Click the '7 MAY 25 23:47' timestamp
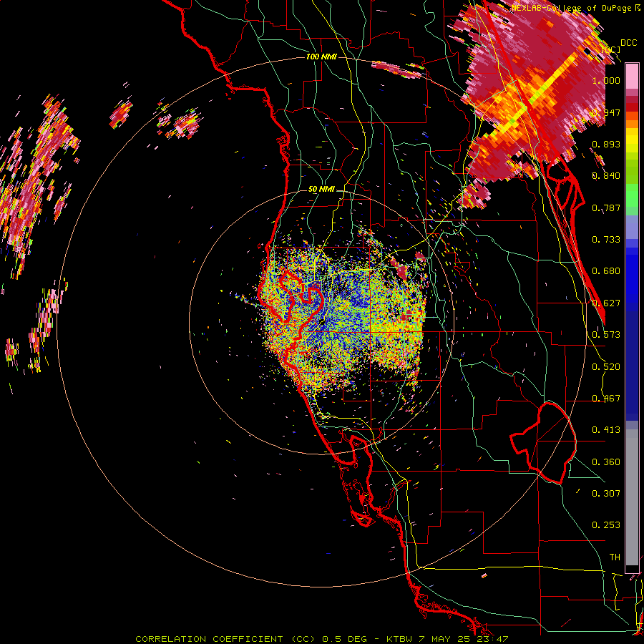 [464, 639]
